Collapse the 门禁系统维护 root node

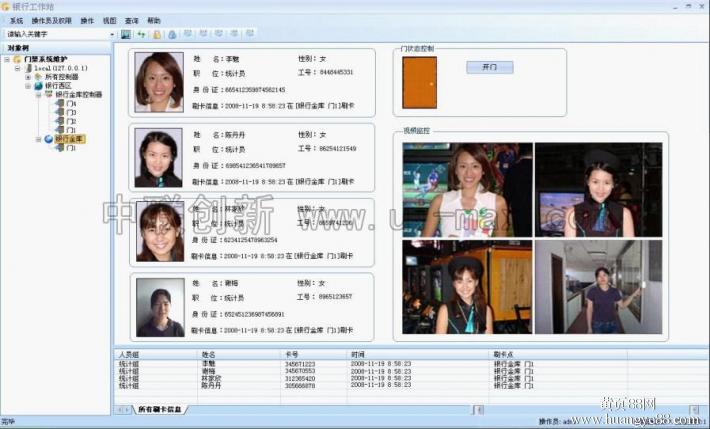pos(7,59)
